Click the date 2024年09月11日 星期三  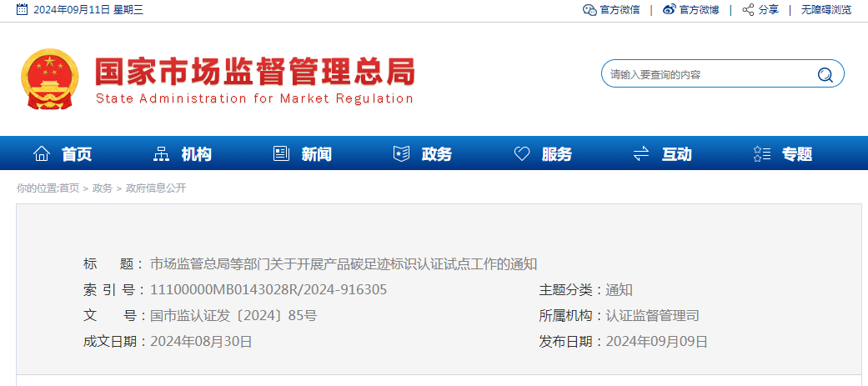88,9
